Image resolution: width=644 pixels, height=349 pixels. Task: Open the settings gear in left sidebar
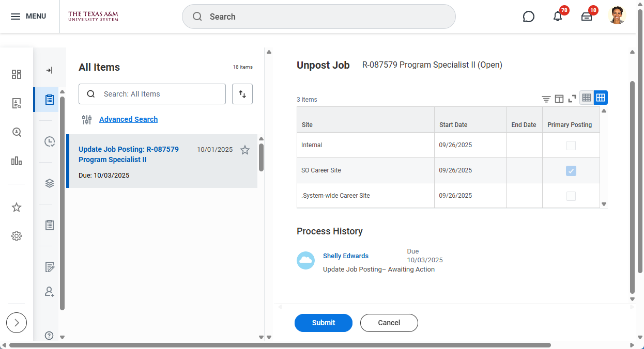[17, 236]
